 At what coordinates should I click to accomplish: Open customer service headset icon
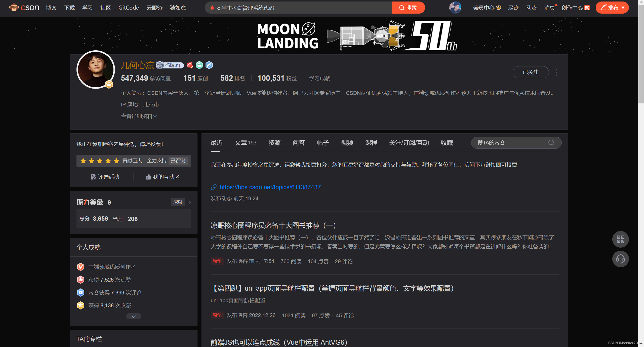pyautogui.click(x=620, y=259)
